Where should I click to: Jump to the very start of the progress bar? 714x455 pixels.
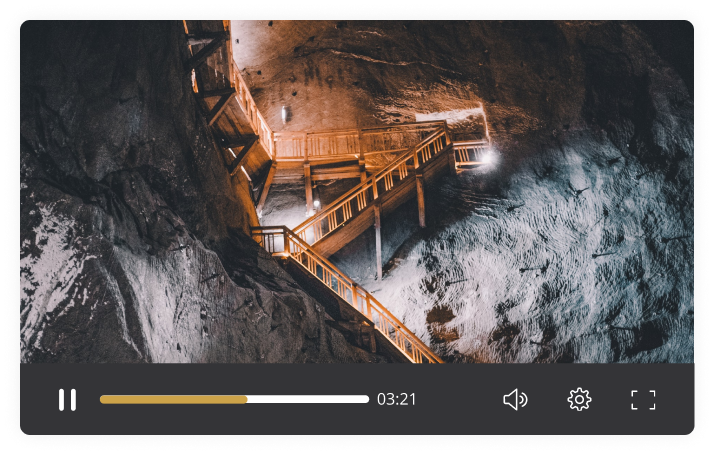(x=102, y=399)
